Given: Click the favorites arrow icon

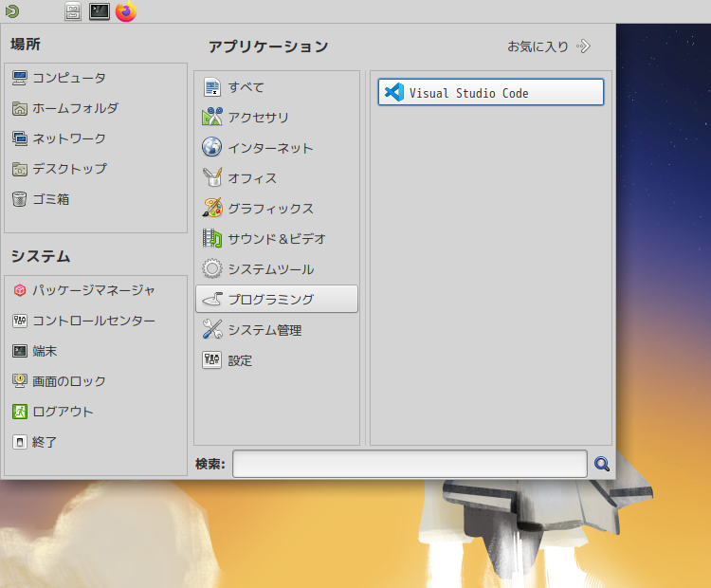Looking at the screenshot, I should tap(584, 46).
